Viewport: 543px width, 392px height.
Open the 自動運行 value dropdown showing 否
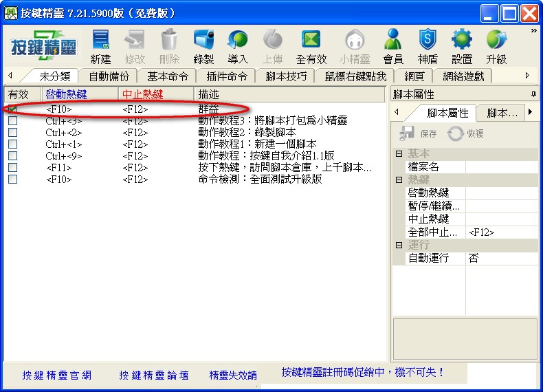[x=502, y=258]
